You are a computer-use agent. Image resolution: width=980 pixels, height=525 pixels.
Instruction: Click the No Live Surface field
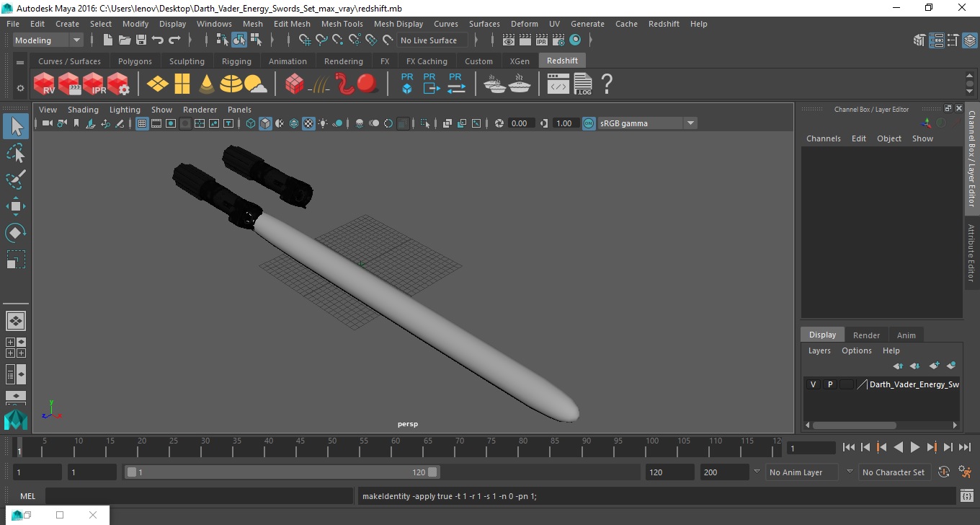pyautogui.click(x=432, y=40)
